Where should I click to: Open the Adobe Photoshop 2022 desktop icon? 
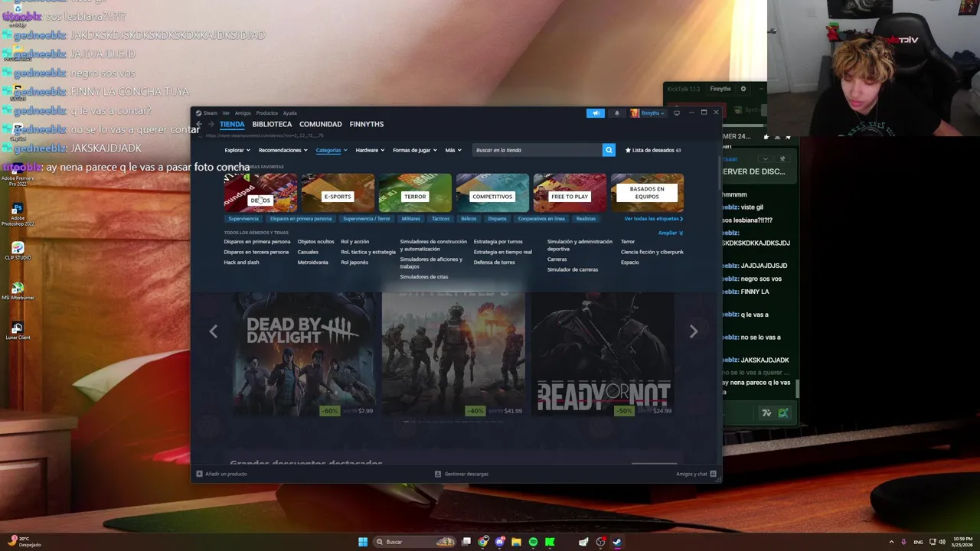click(x=18, y=214)
